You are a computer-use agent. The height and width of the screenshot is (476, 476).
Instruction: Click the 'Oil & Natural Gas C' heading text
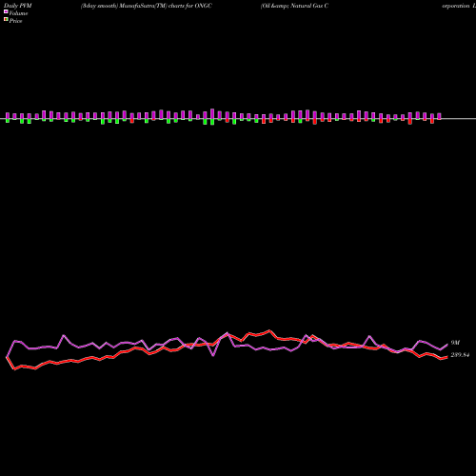[294, 6]
